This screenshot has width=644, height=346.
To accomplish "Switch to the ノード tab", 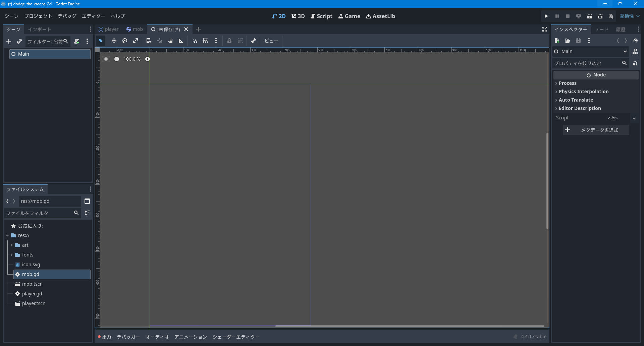I will 602,30.
